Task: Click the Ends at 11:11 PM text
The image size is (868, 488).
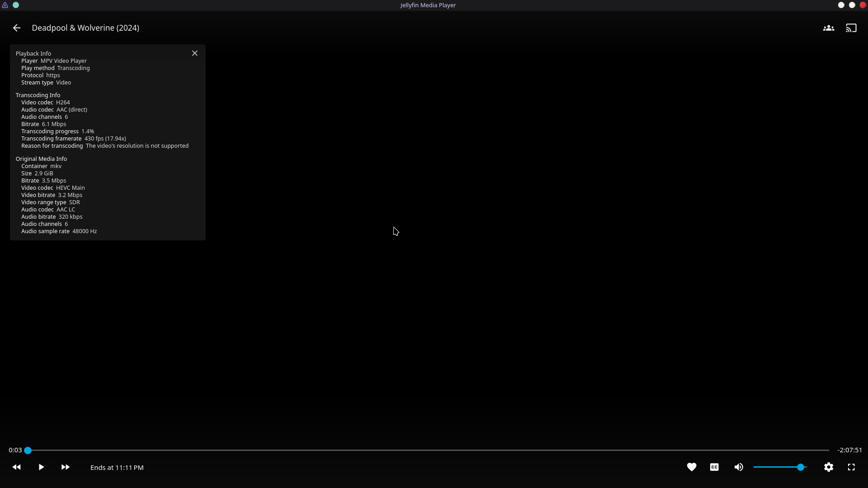Action: tap(117, 468)
